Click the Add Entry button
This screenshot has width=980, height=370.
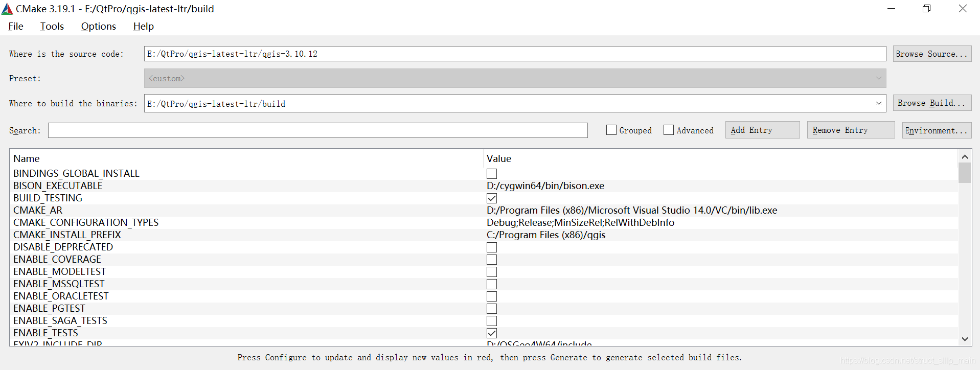[762, 130]
